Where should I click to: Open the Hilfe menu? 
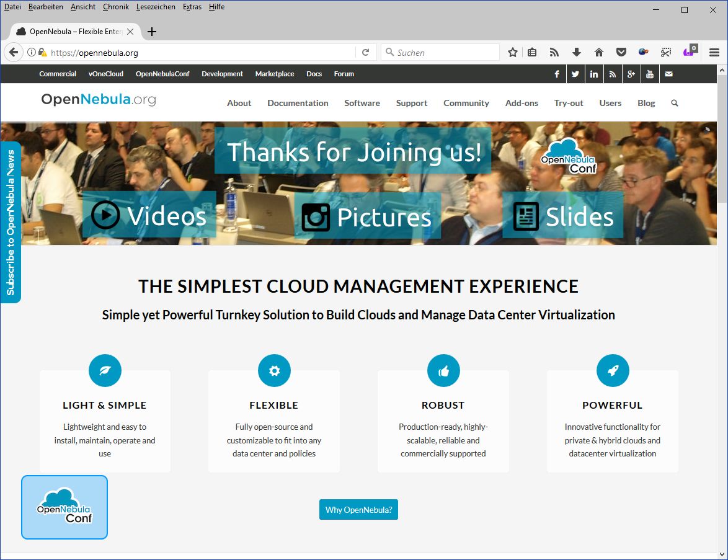(217, 7)
